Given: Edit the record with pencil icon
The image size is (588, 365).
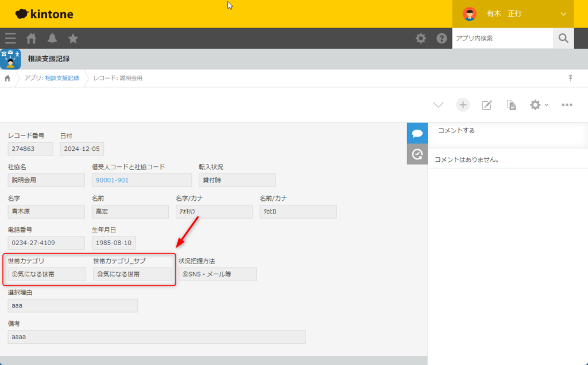Looking at the screenshot, I should [x=486, y=105].
